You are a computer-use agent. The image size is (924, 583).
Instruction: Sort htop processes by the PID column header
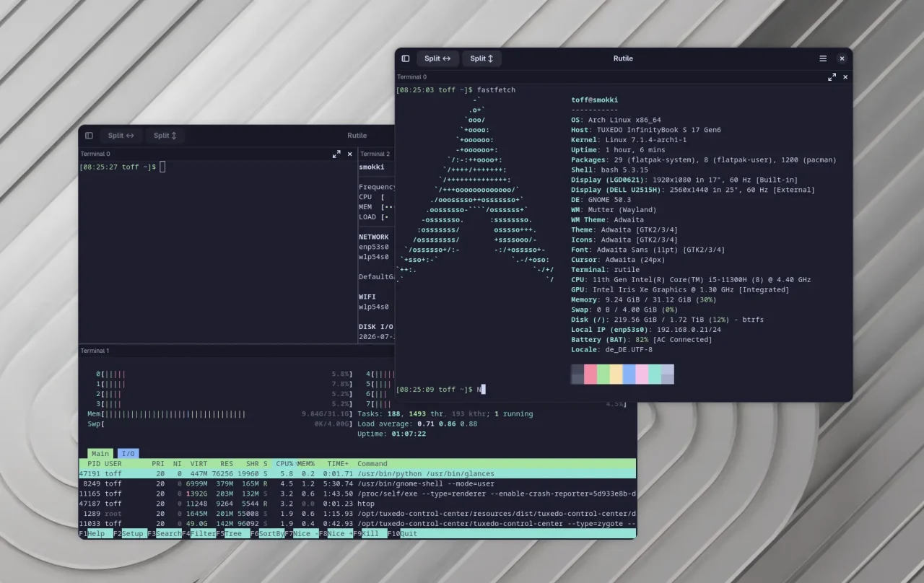(94, 463)
